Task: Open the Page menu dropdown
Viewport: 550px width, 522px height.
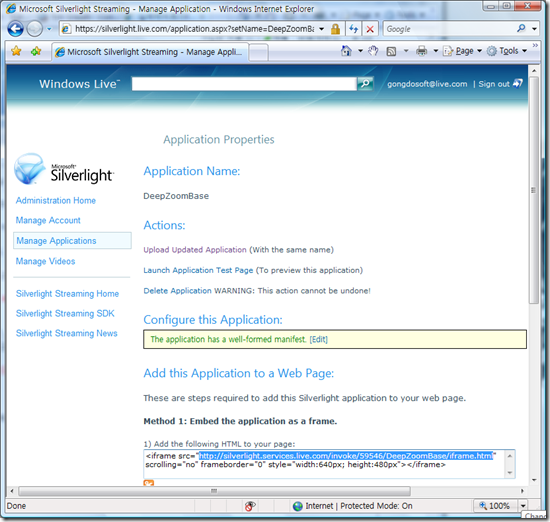Action: pyautogui.click(x=463, y=51)
